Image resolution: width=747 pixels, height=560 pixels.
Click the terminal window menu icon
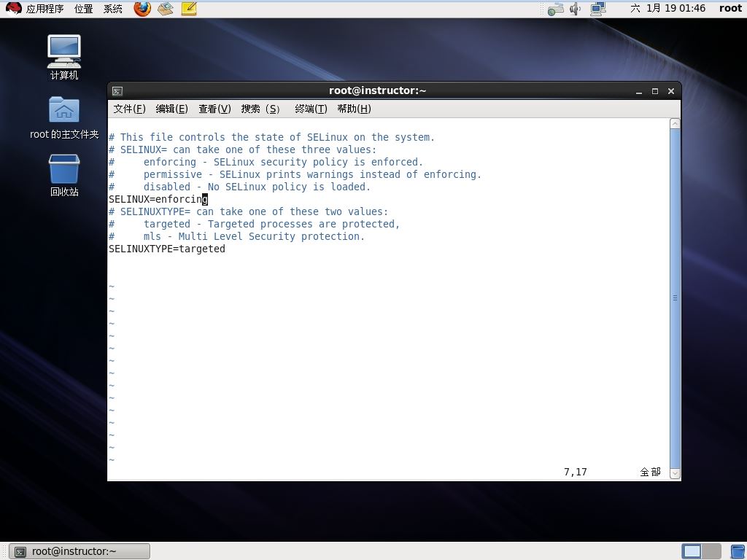[117, 91]
